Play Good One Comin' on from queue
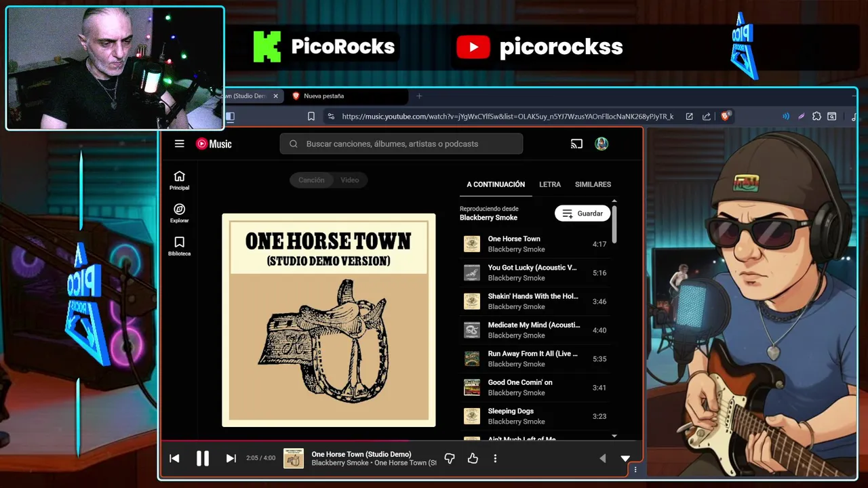The height and width of the screenshot is (488, 868). [535, 388]
